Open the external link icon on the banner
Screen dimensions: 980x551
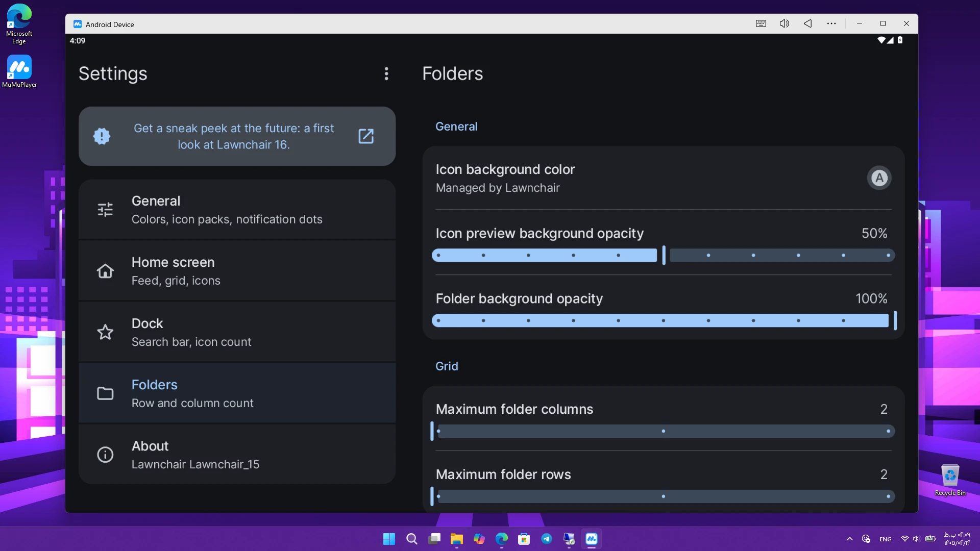pyautogui.click(x=366, y=136)
